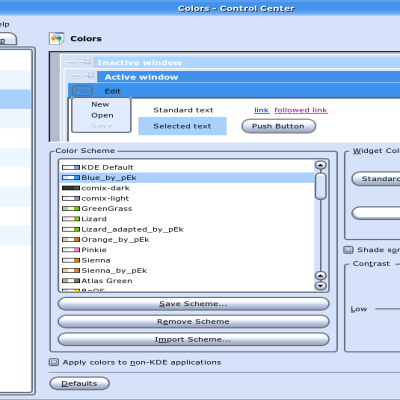Select Lizard_adapted_by_pEk color scheme
The image size is (400, 400).
pyautogui.click(x=187, y=229)
